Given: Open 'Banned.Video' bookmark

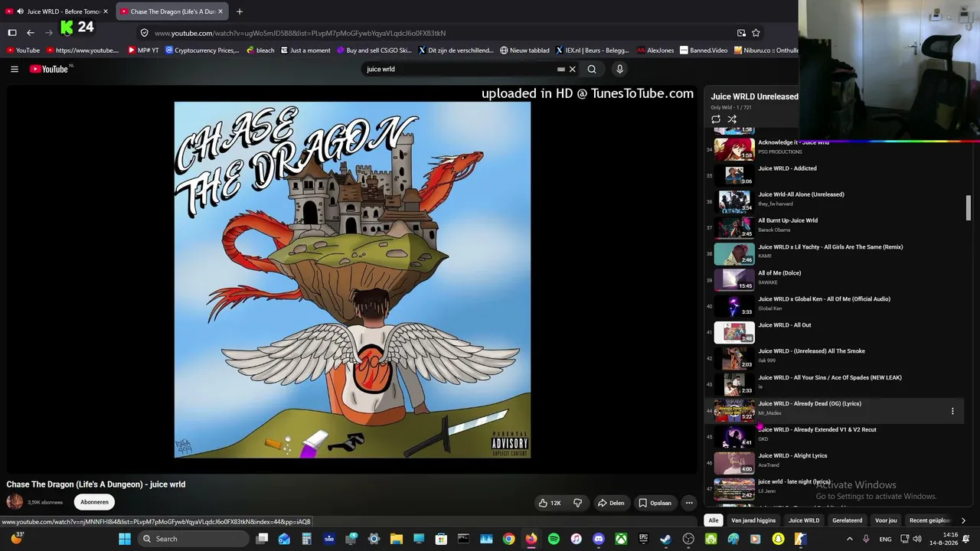Looking at the screenshot, I should pos(704,51).
